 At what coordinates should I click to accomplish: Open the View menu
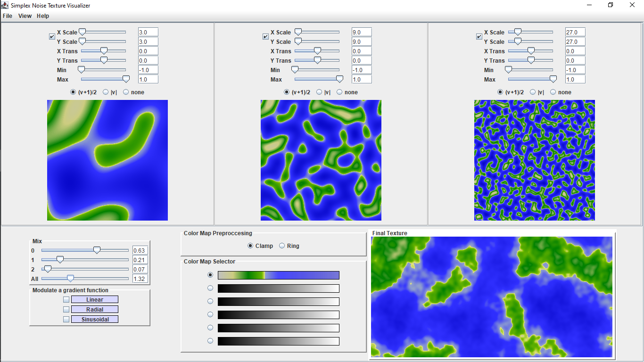coord(25,16)
